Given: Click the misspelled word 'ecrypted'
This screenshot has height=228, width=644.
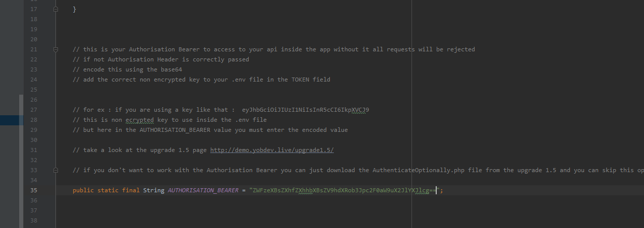Looking at the screenshot, I should pos(139,120).
